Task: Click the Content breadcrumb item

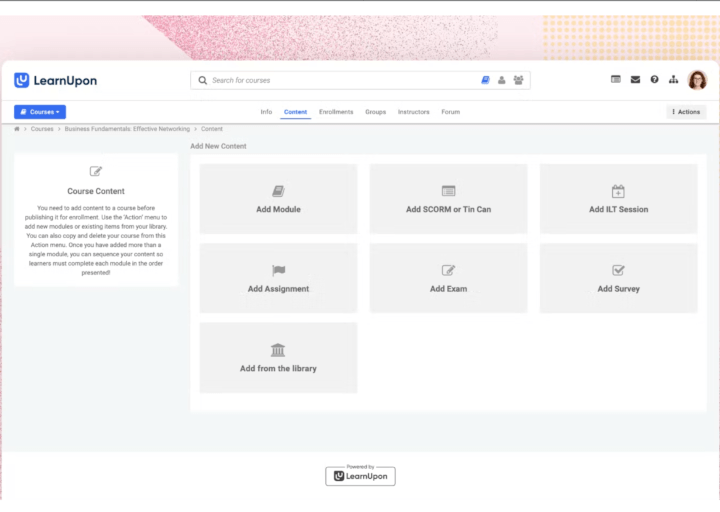Action: coord(212,129)
